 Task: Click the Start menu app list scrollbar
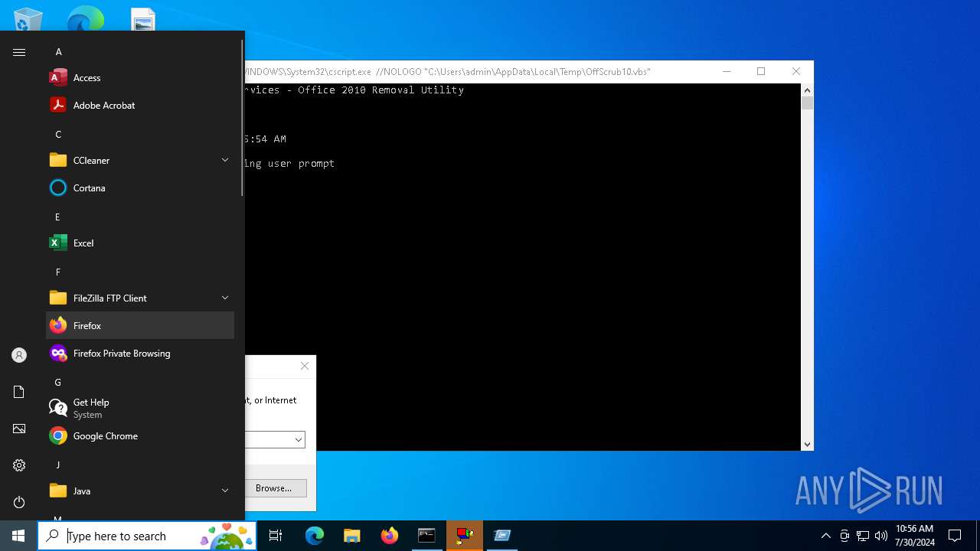pyautogui.click(x=243, y=119)
